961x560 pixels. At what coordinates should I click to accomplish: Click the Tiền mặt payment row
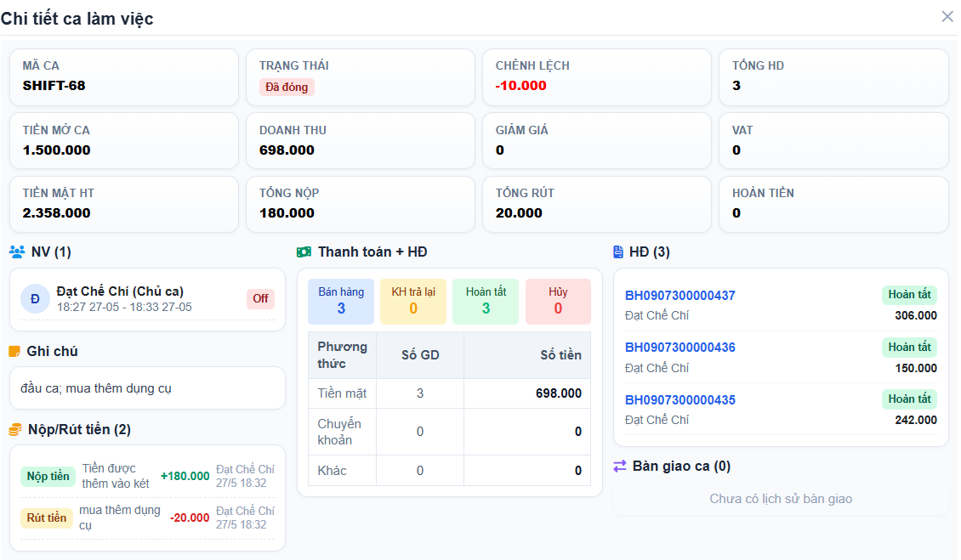tap(449, 393)
